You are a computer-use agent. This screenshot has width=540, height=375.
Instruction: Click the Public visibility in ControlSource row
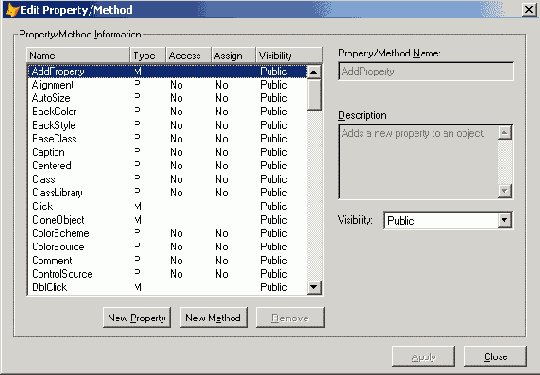(x=274, y=274)
